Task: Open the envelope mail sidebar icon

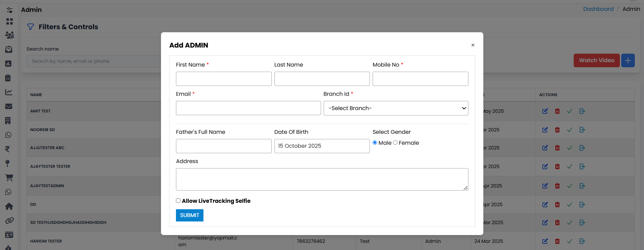Action: point(9,106)
